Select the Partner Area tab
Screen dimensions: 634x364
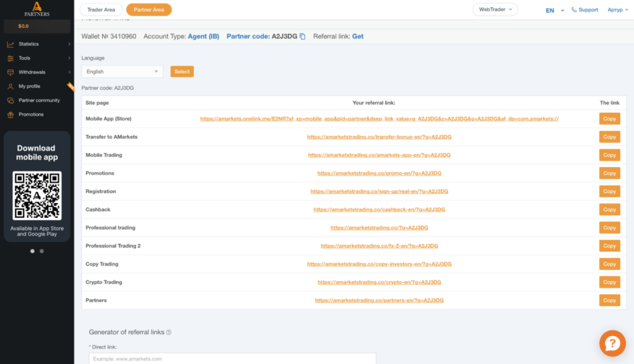(x=149, y=10)
